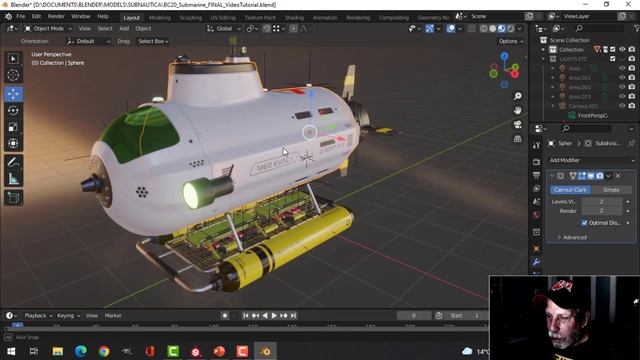This screenshot has width=640, height=360.
Task: Switch to material preview shading mode
Action: [502, 29]
